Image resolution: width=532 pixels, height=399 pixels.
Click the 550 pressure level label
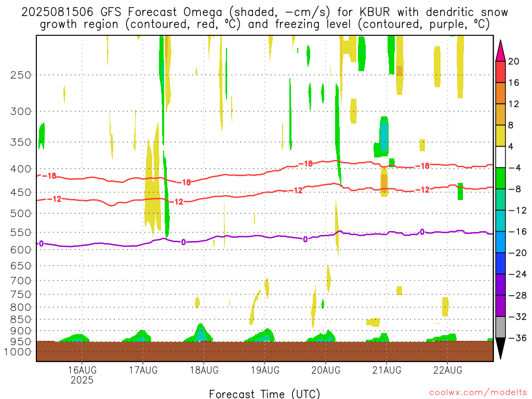click(x=21, y=232)
